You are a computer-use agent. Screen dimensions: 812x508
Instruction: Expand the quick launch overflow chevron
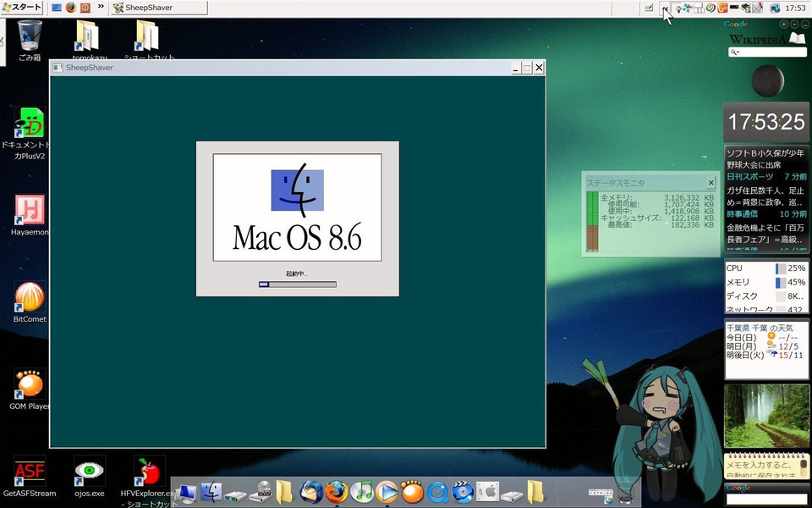(x=101, y=8)
